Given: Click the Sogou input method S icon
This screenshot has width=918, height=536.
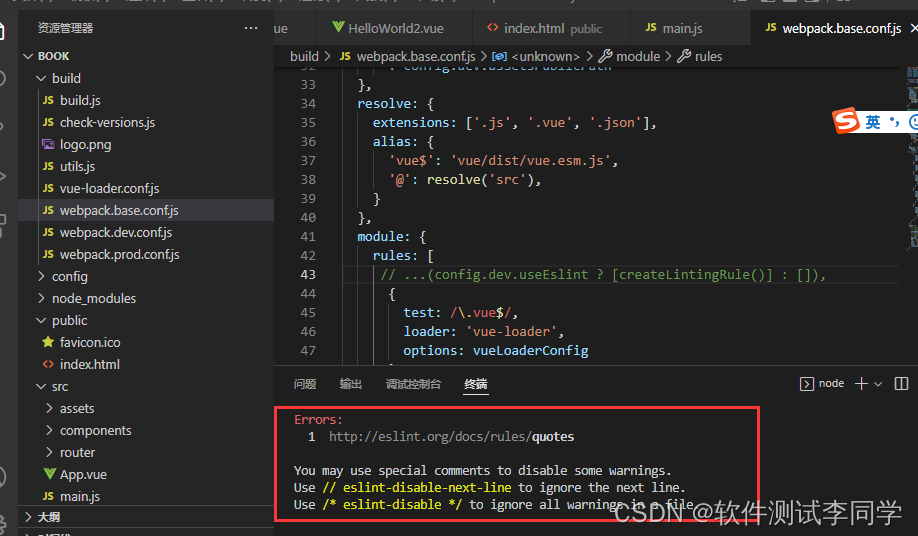Looking at the screenshot, I should pos(847,121).
